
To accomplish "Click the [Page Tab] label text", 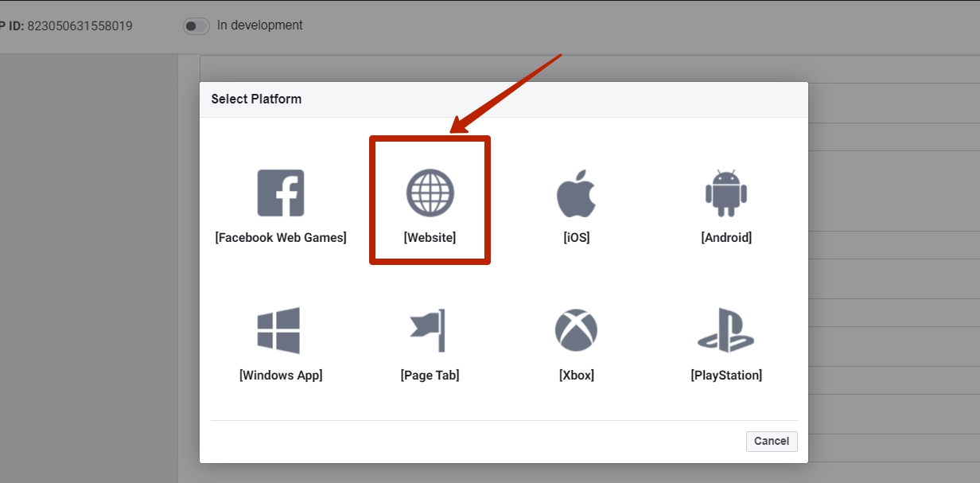I will click(x=430, y=374).
